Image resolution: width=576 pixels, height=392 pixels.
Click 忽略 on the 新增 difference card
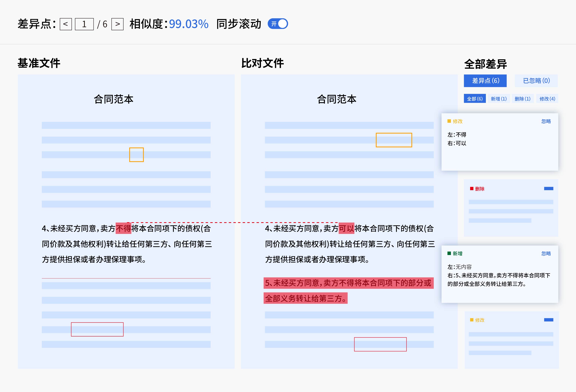tap(546, 253)
